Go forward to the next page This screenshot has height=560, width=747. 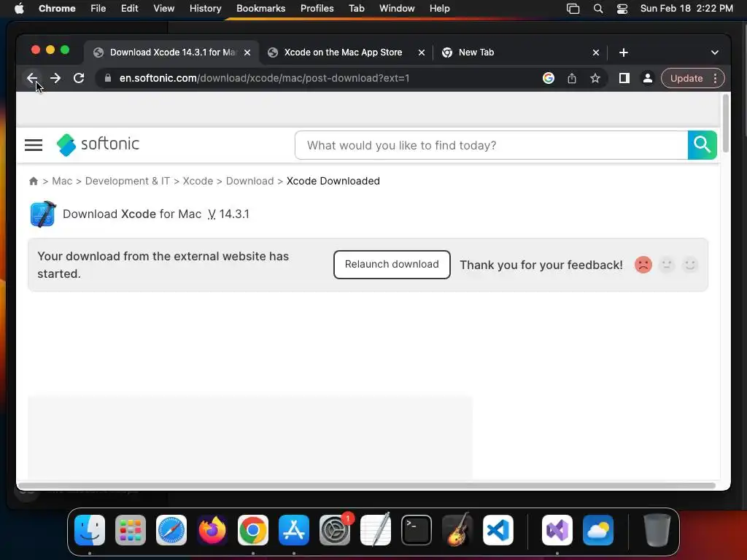pyautogui.click(x=55, y=78)
